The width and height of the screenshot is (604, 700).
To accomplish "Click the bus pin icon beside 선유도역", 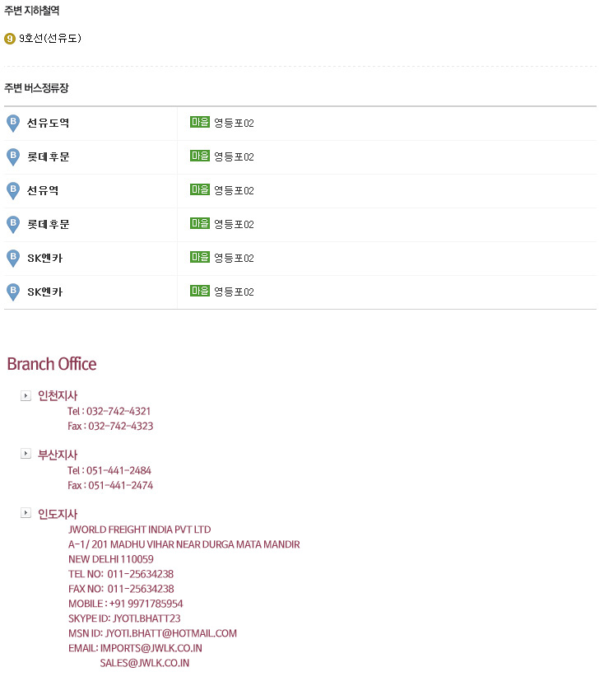I will 13,124.
